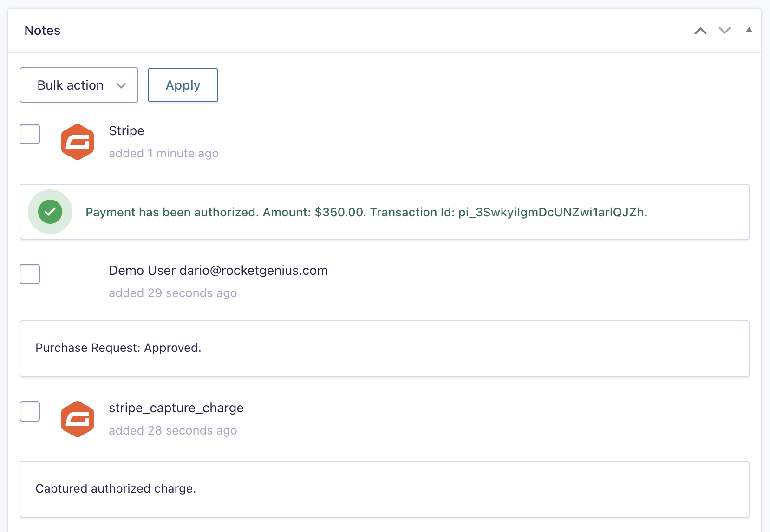Collapse the Notes panel using triangle toggle
Viewport: 770px width, 532px height.
(749, 30)
